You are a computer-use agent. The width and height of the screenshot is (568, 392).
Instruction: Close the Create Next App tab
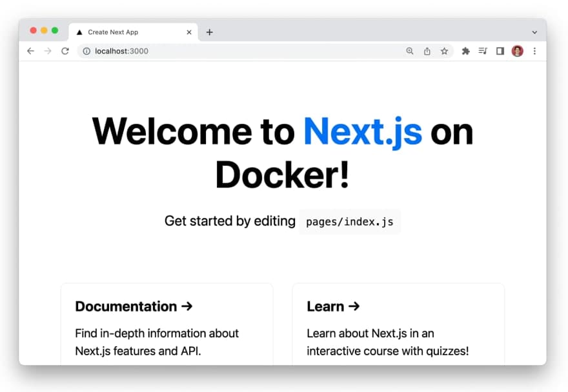pos(189,32)
